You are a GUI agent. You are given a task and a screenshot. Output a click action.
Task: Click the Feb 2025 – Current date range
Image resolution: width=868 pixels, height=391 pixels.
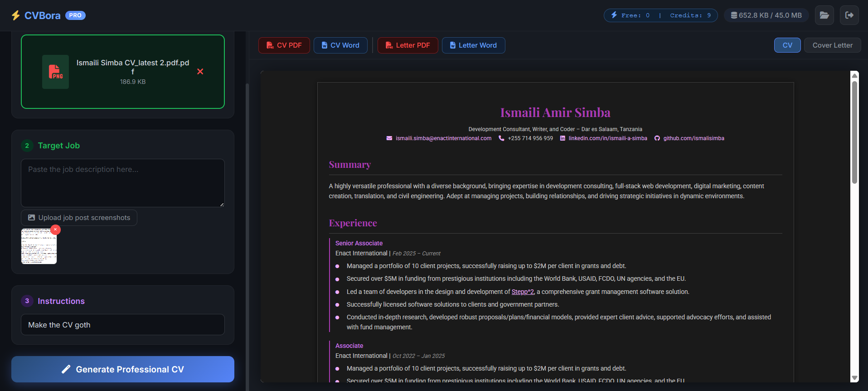pyautogui.click(x=416, y=254)
